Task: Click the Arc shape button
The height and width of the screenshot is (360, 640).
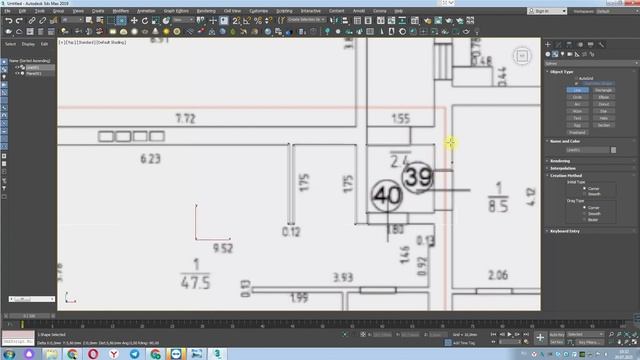Action: point(577,104)
